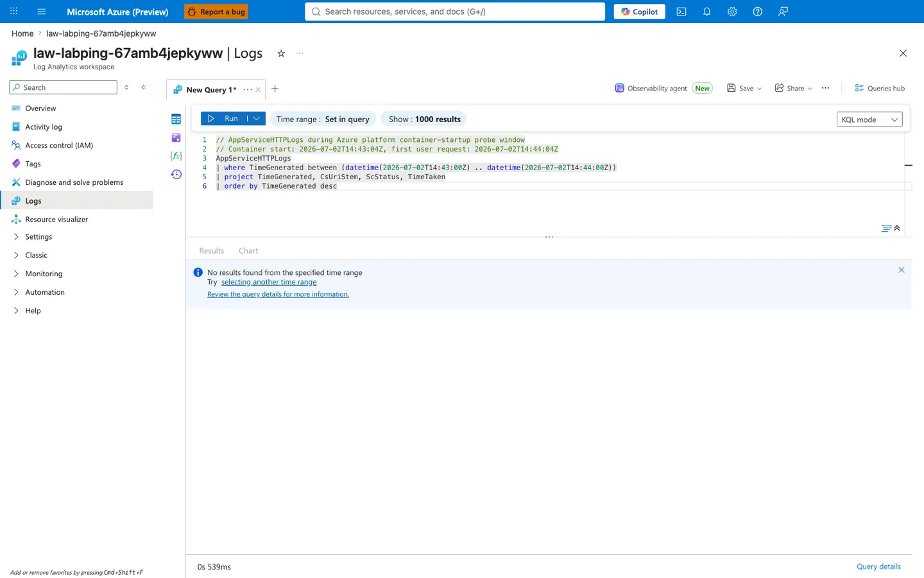Open the Run button dropdown arrow
The width and height of the screenshot is (924, 578).
(257, 119)
